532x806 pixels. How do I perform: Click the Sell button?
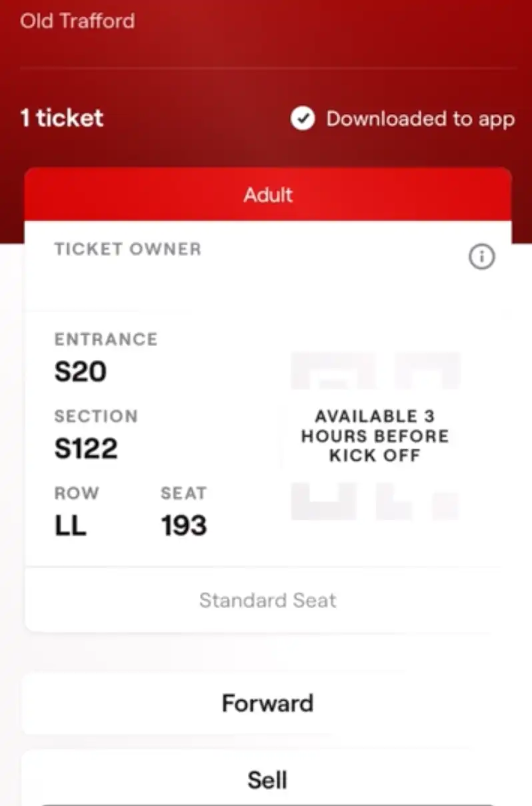pyautogui.click(x=267, y=780)
